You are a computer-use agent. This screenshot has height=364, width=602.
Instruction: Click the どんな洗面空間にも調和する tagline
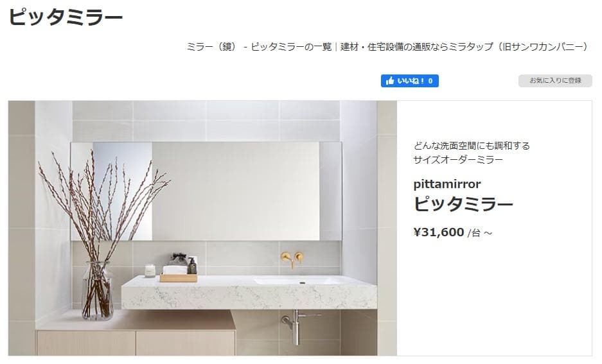[472, 146]
